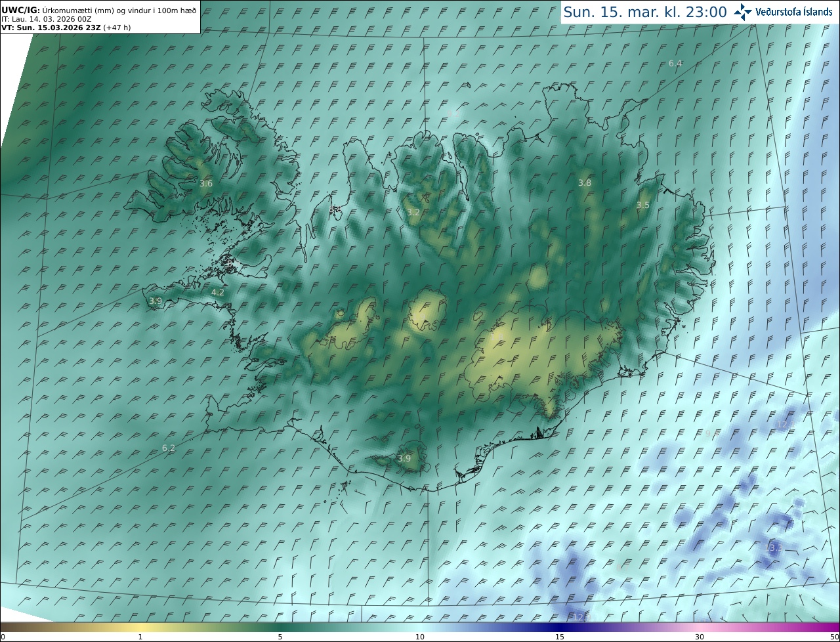Click the 3.2 value label in north Iceland
The image size is (840, 642).
[x=413, y=213]
